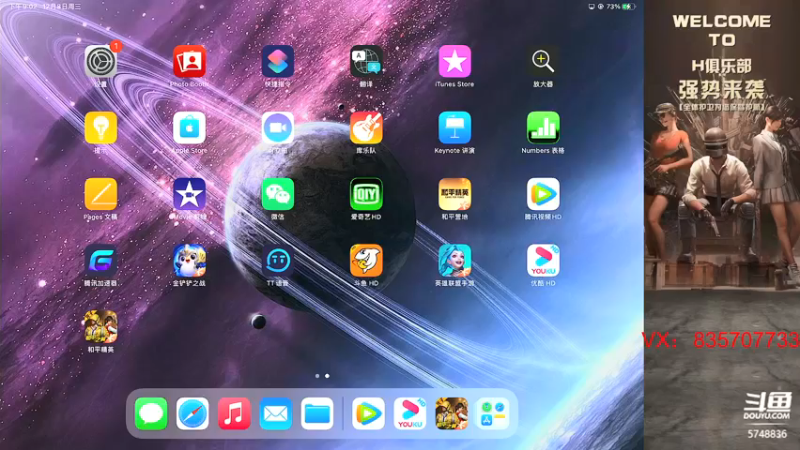Screen dimensions: 800x450
Task: Launch the TT语音 voice app
Action: click(278, 260)
